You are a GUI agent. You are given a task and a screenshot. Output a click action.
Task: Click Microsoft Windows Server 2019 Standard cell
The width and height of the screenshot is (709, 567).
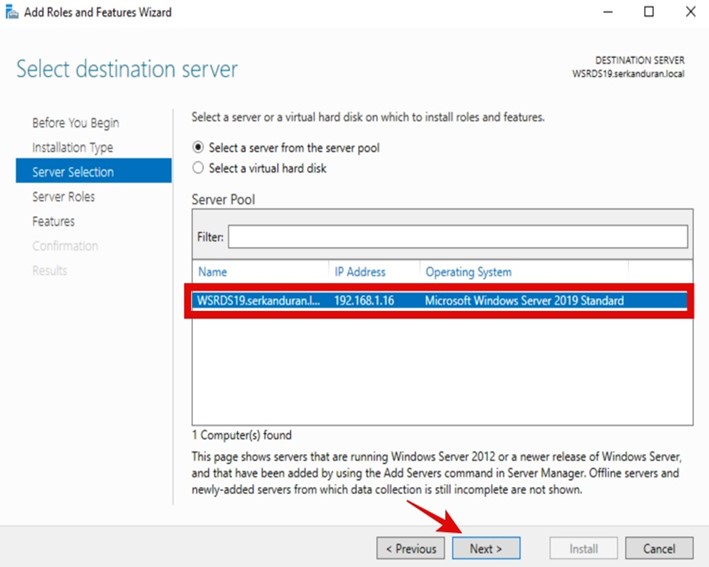(524, 301)
